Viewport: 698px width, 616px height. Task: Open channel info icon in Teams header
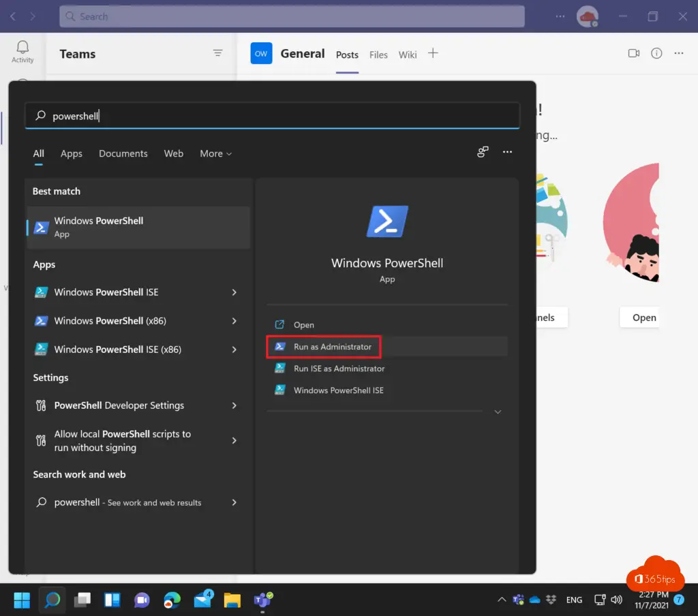656,53
